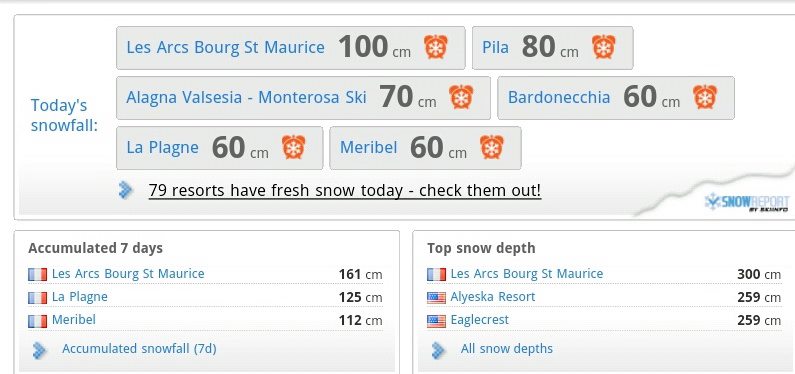Click the Snow Report by Skiinfo logo
Screen dimensions: 795x374
tap(747, 202)
